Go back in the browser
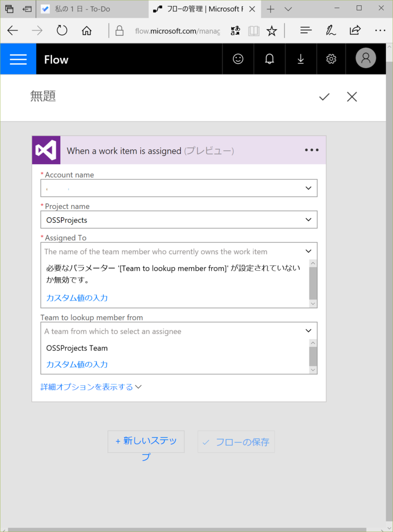Viewport: 393px width, 532px height. (12, 31)
